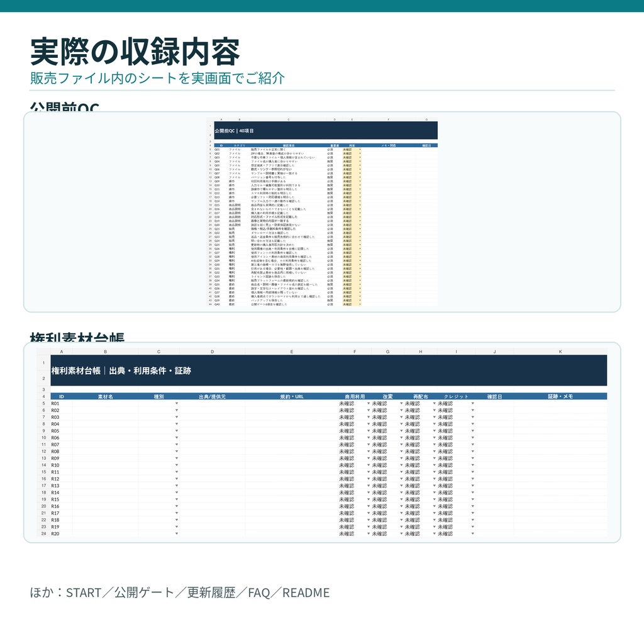Click cell R13 in ID column
This screenshot has height=644, width=644.
point(61,486)
